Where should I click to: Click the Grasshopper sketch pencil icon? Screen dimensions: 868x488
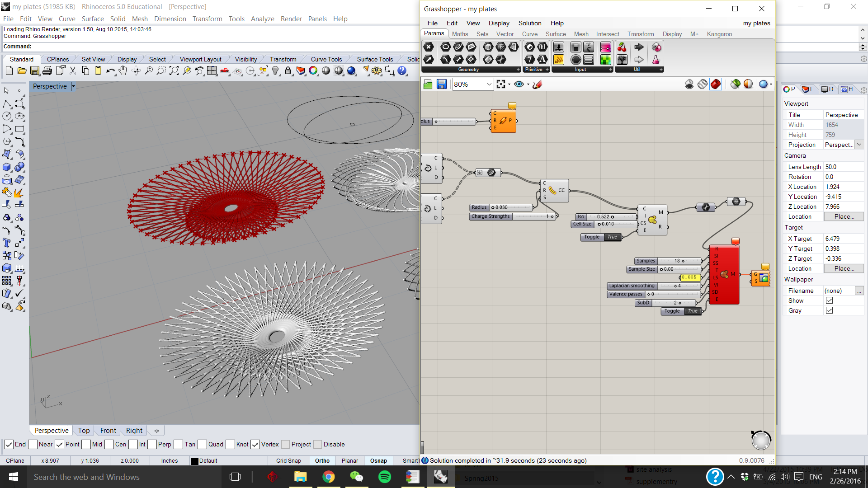[x=537, y=84]
